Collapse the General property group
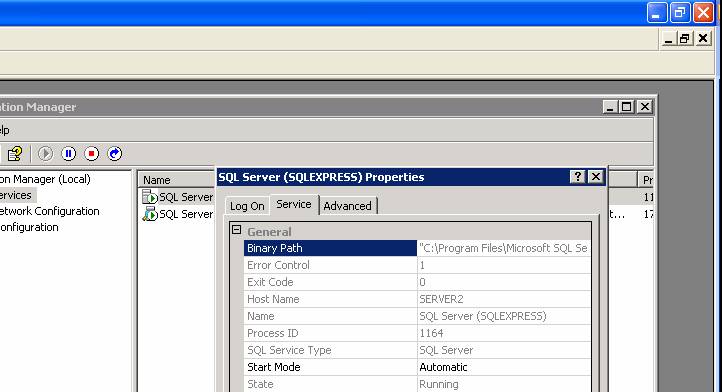 click(237, 229)
